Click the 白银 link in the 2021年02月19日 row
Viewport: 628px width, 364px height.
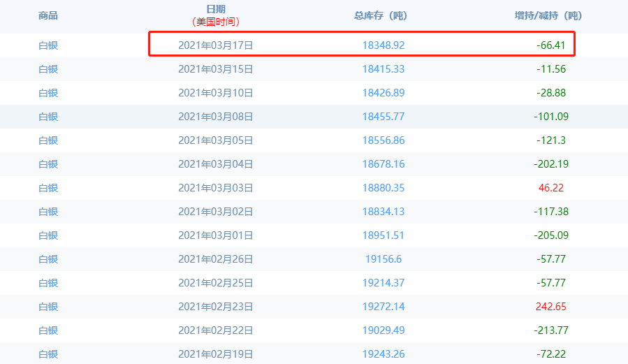point(48,354)
